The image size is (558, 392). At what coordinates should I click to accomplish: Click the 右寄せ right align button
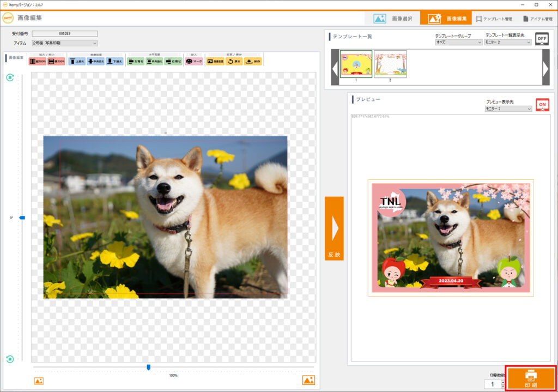173,62
